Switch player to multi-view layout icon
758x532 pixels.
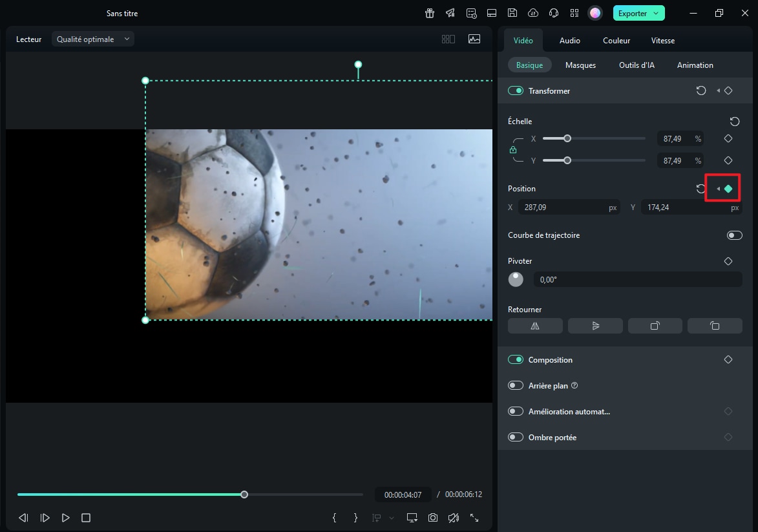click(x=448, y=39)
